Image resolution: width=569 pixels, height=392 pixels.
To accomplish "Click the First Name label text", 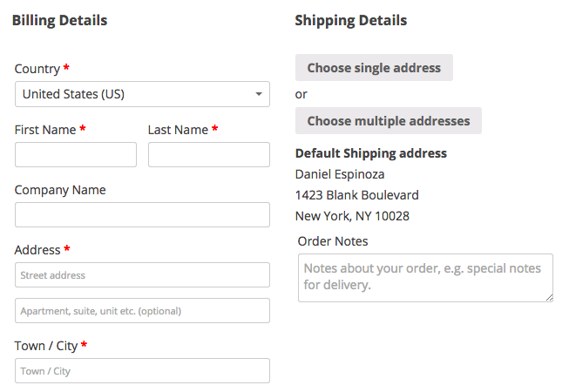I will coord(45,130).
